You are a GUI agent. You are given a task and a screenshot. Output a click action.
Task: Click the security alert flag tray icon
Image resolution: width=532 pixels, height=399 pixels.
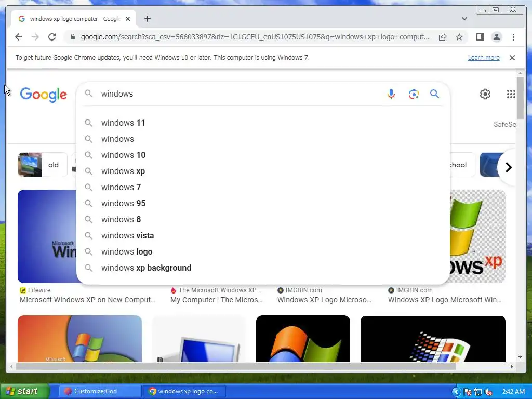467,392
